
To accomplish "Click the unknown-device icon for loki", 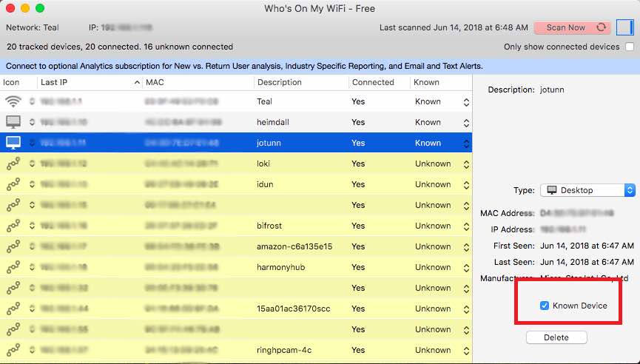I will (13, 164).
